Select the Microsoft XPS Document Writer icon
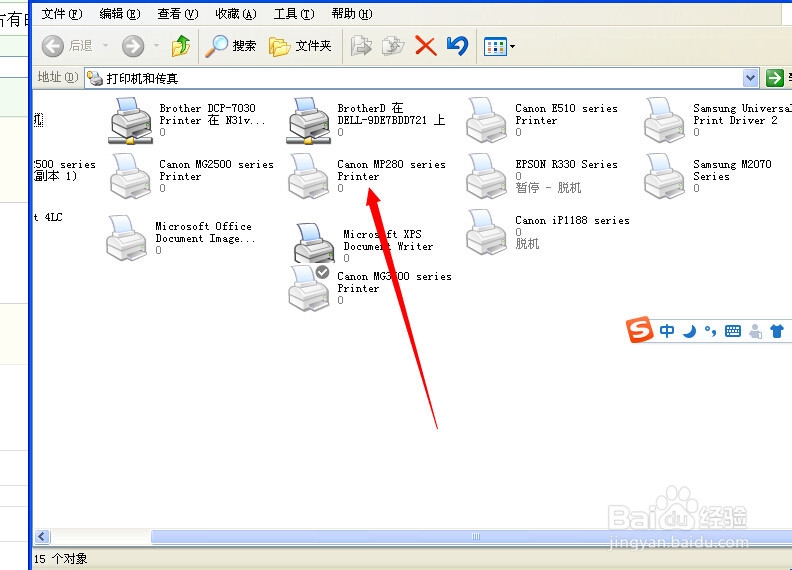The image size is (792, 570). point(314,243)
